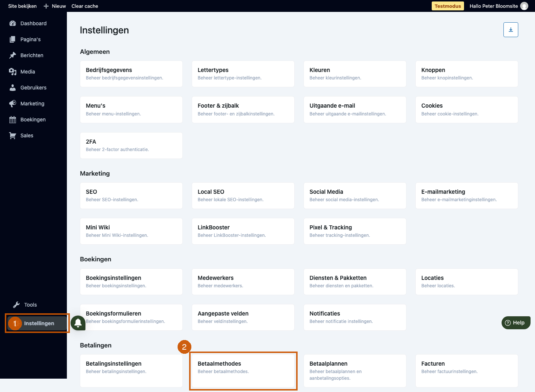Open E-mailmarketing settings card

467,196
